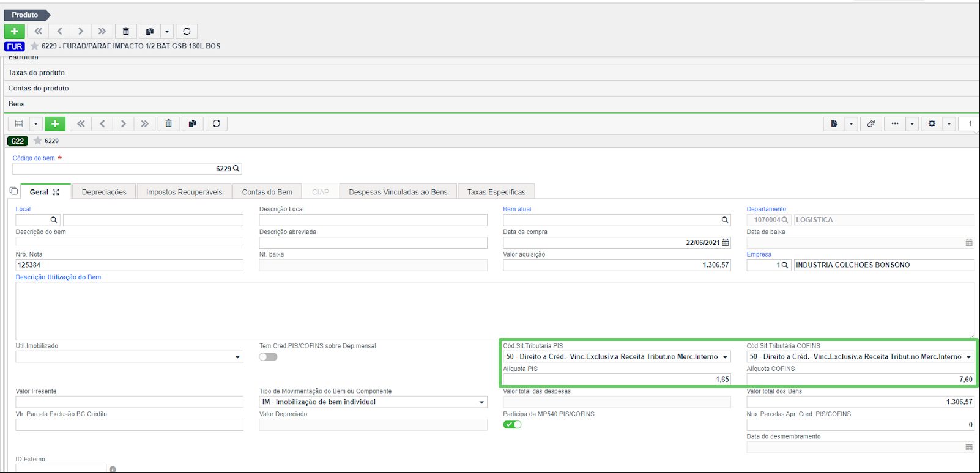Toggle Tem Créd.PIS/COFINS sobre Dep.mensal switch

pos(268,357)
